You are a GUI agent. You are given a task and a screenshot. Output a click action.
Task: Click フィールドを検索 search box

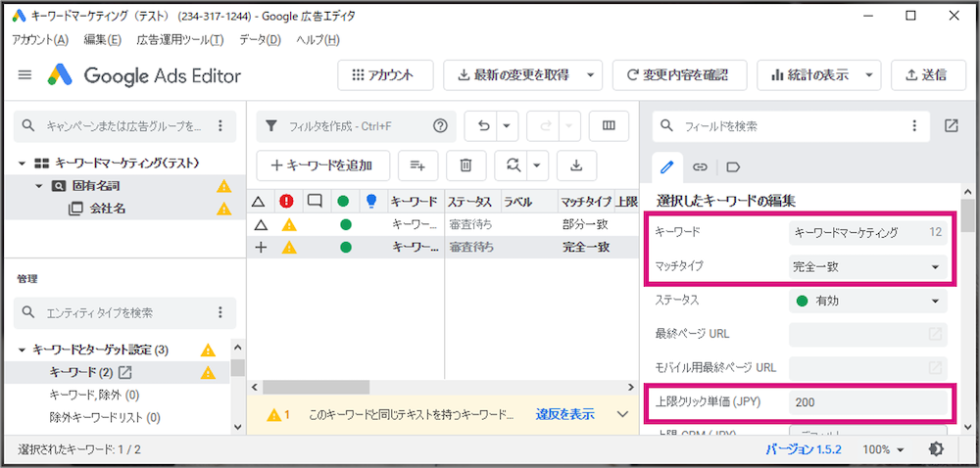[791, 126]
